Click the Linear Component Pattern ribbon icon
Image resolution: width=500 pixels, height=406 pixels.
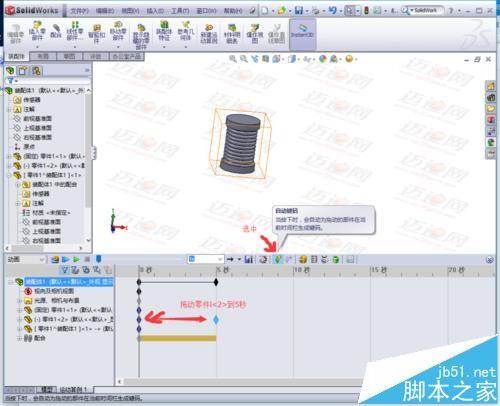tap(75, 31)
